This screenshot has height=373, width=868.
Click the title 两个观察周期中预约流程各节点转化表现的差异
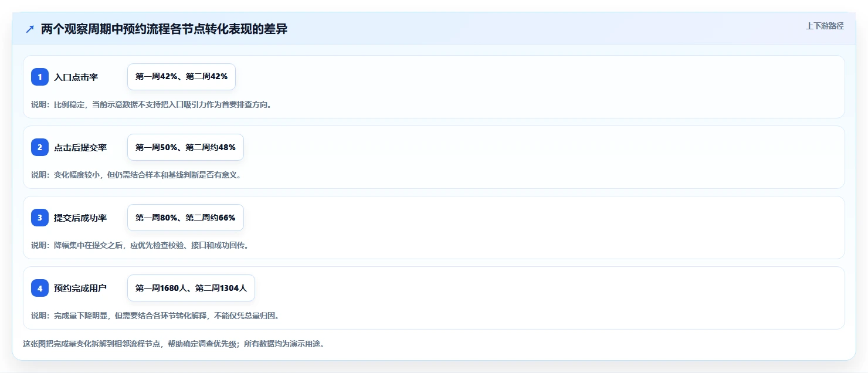164,29
